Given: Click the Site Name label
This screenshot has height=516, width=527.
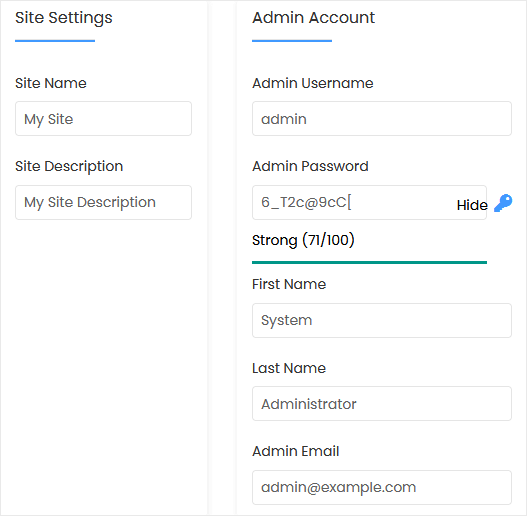Looking at the screenshot, I should pos(51,83).
